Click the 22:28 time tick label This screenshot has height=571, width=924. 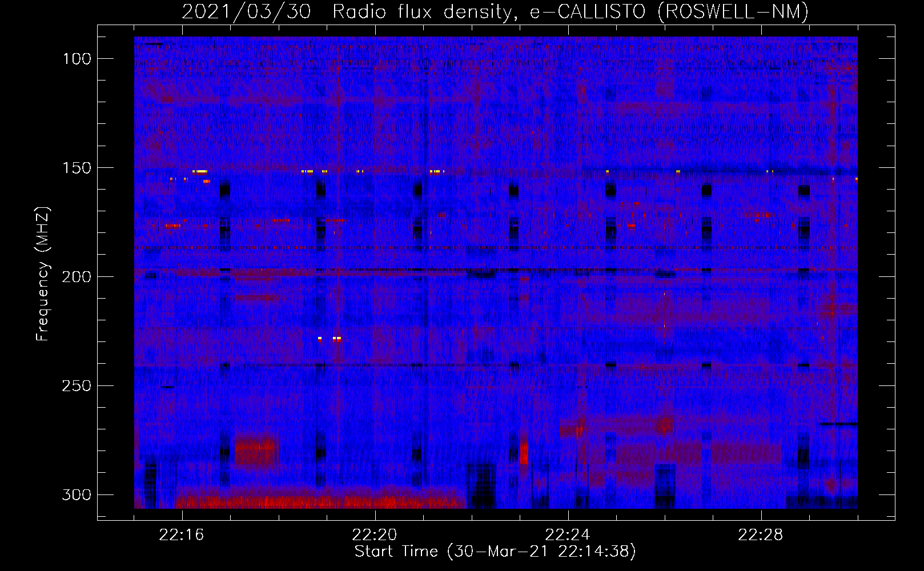(x=761, y=535)
